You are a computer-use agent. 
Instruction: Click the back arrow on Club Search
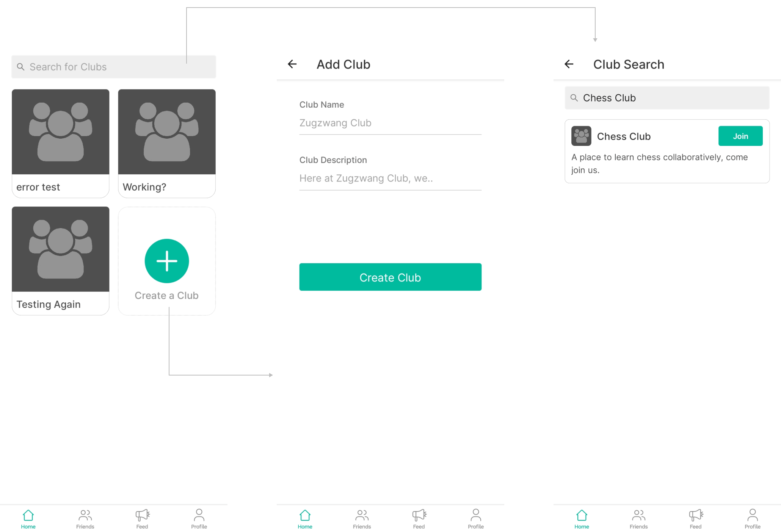568,63
